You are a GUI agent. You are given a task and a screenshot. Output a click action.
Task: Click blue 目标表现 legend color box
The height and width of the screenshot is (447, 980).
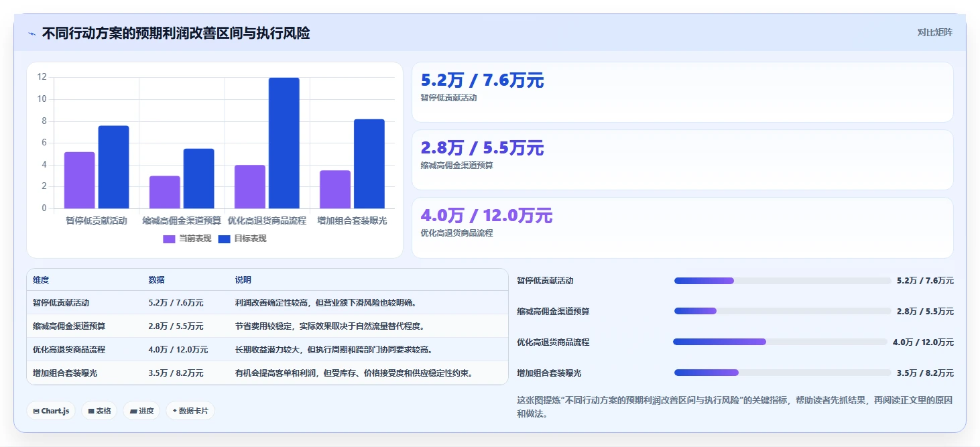(225, 239)
